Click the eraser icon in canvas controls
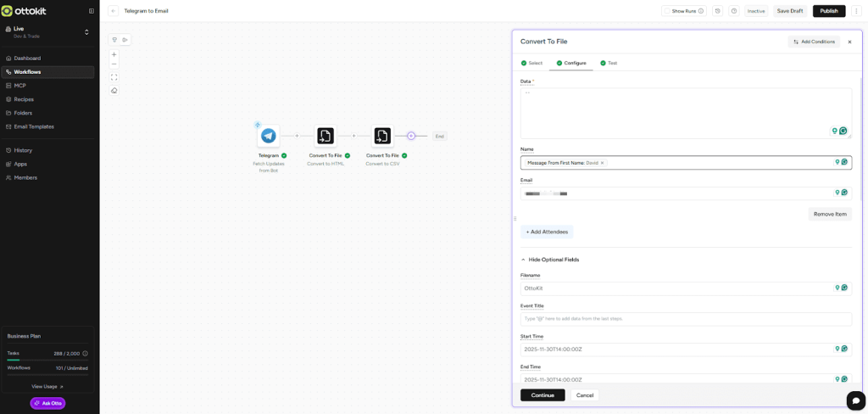 [114, 90]
